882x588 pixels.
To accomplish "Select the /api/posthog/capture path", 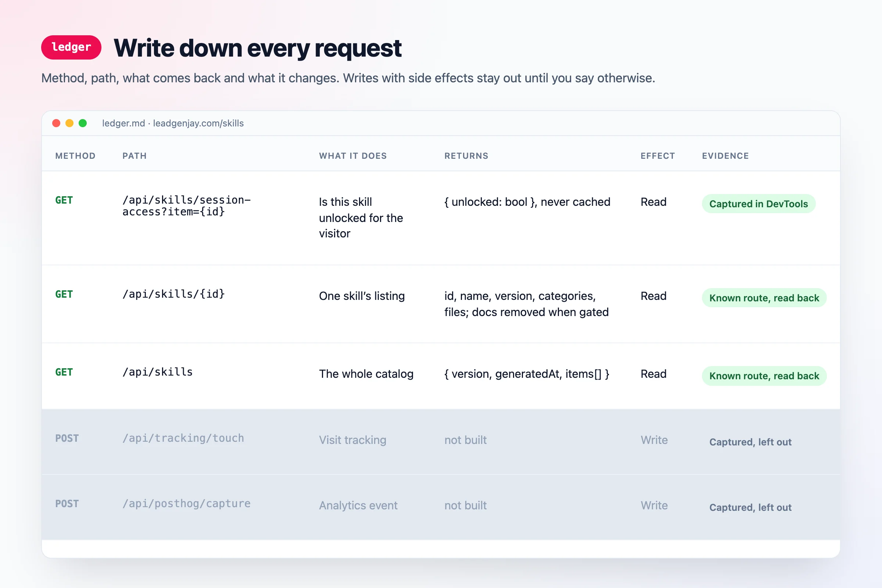I will tap(186, 503).
